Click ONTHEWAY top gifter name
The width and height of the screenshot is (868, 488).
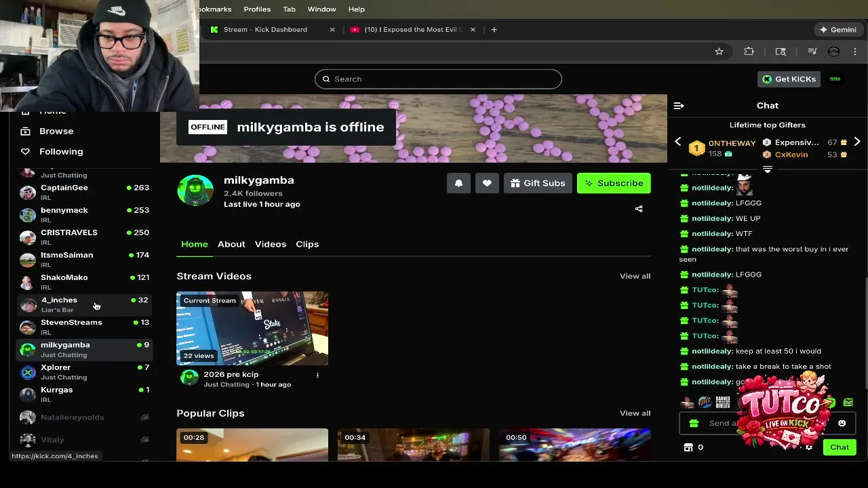pos(732,143)
